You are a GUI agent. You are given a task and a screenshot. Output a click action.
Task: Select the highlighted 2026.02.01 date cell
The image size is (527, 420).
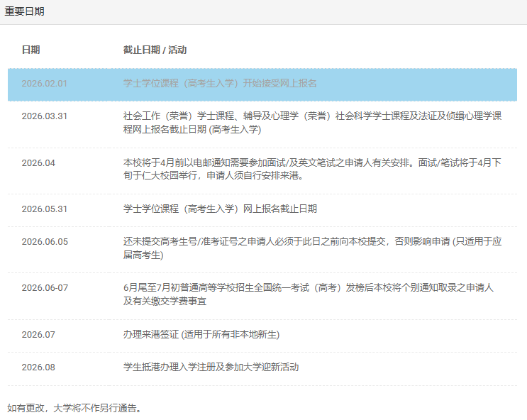44,84
